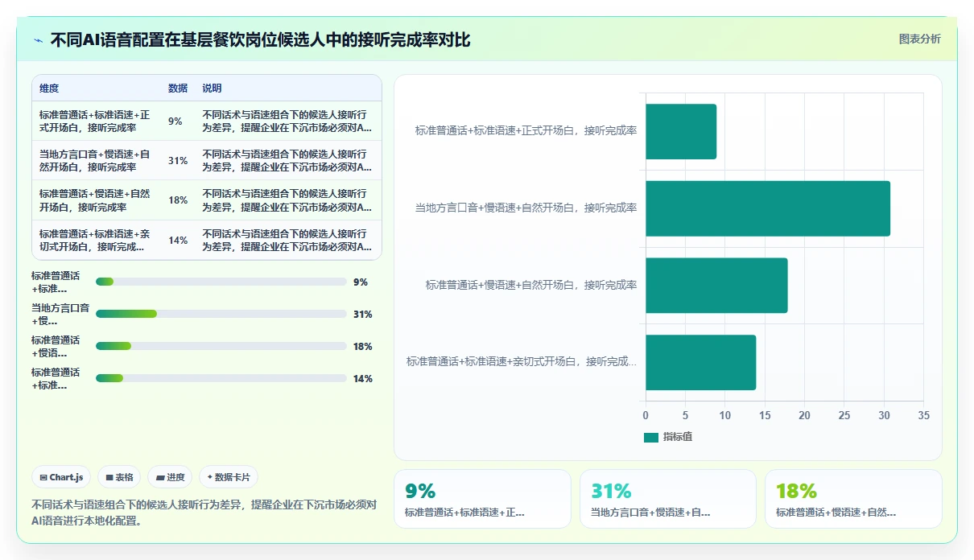The height and width of the screenshot is (560, 974).
Task: Click the 9% progress bar
Action: [x=221, y=282]
